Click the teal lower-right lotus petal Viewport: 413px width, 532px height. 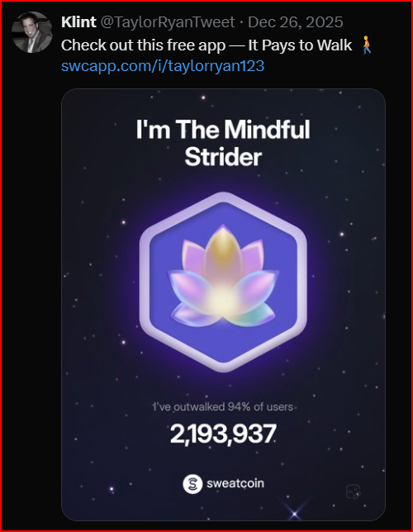256,315
